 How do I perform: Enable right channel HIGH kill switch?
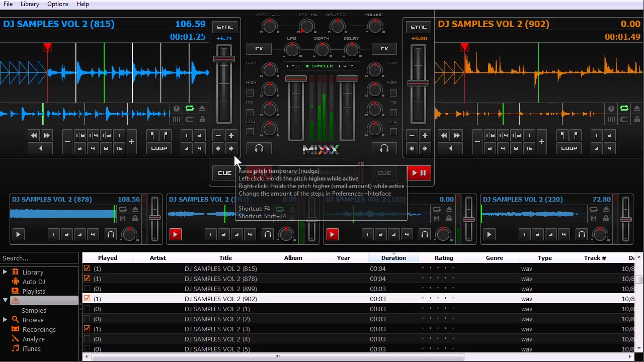(393, 93)
